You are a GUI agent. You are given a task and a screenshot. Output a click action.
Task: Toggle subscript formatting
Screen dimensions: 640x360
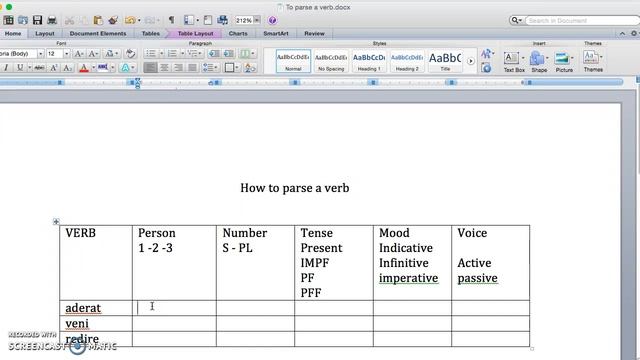click(x=67, y=67)
